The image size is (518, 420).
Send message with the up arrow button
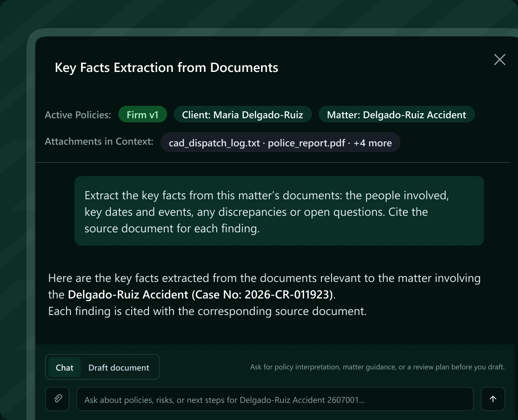[x=493, y=399]
